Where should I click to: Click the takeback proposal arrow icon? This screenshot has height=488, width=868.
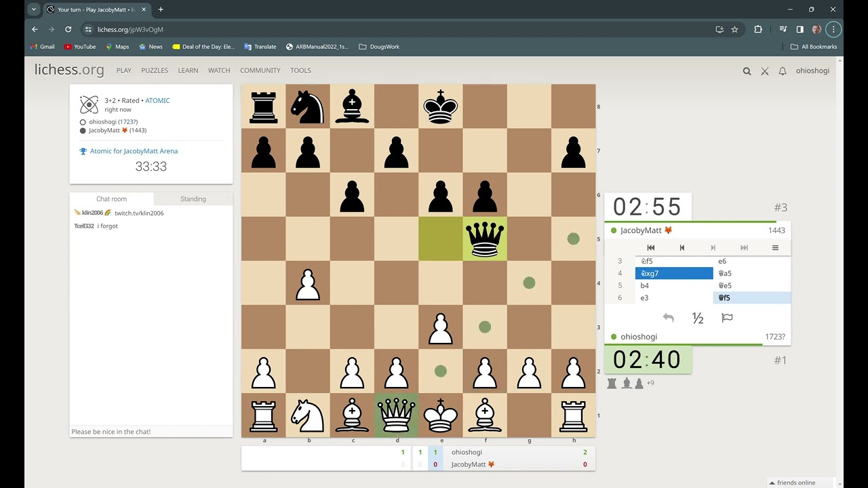tap(668, 318)
